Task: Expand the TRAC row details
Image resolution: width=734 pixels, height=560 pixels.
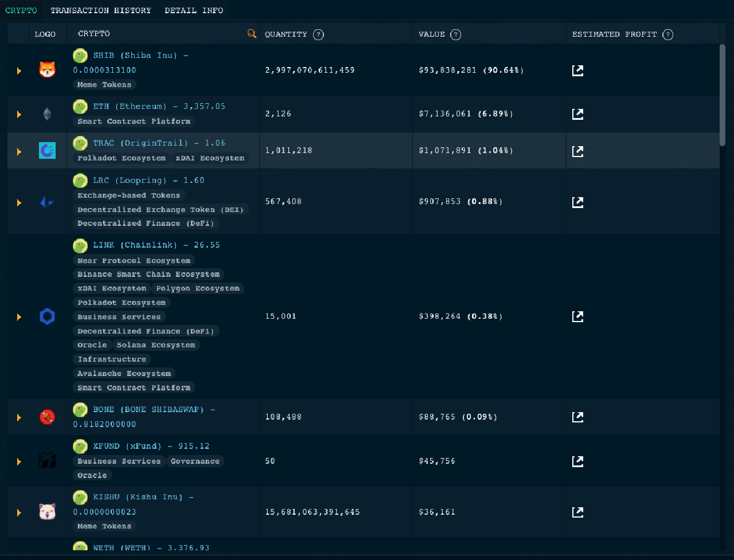Action: 19,152
